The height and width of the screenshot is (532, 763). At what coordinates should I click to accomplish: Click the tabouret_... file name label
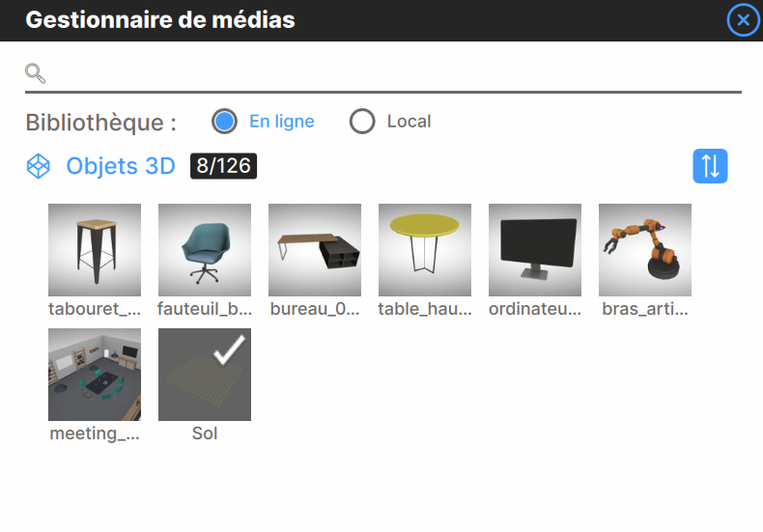point(95,309)
